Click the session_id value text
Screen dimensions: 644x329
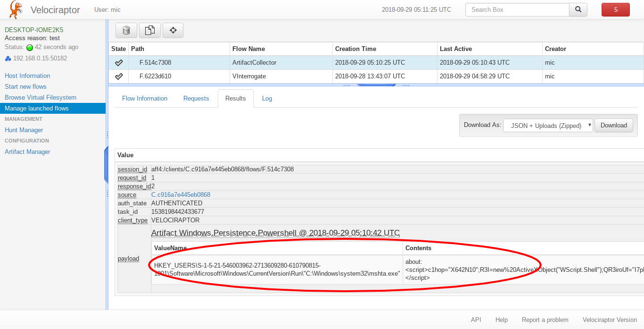pyautogui.click(x=223, y=169)
